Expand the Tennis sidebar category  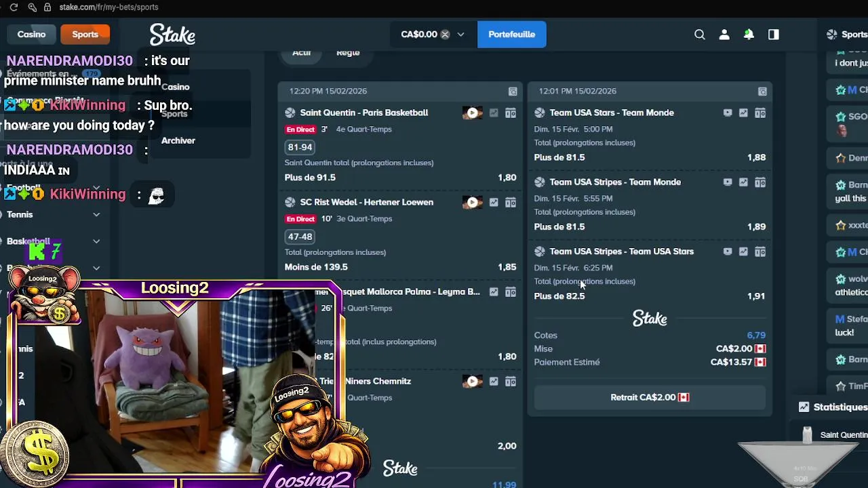click(x=96, y=214)
